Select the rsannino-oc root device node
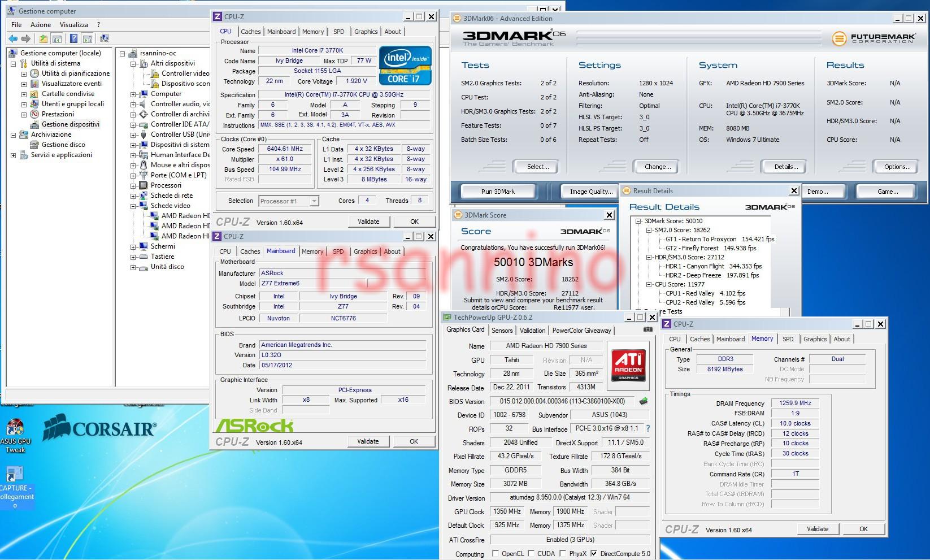930x560 pixels. 158,54
